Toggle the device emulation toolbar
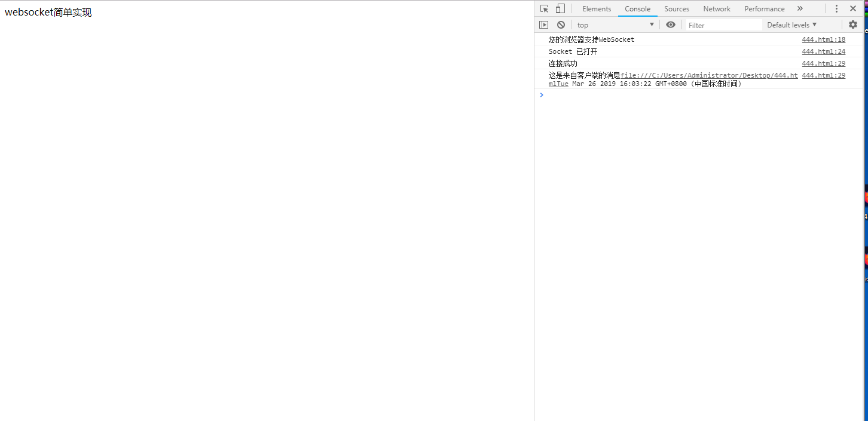This screenshot has width=868, height=421. coord(560,8)
